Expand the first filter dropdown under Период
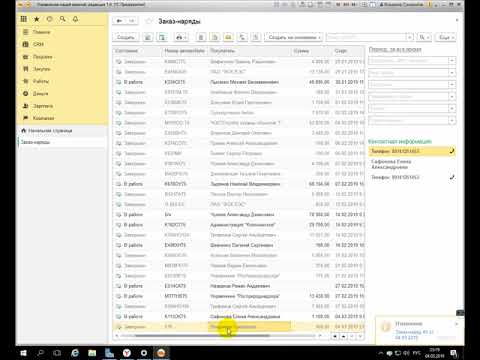480x360 pixels. click(452, 61)
